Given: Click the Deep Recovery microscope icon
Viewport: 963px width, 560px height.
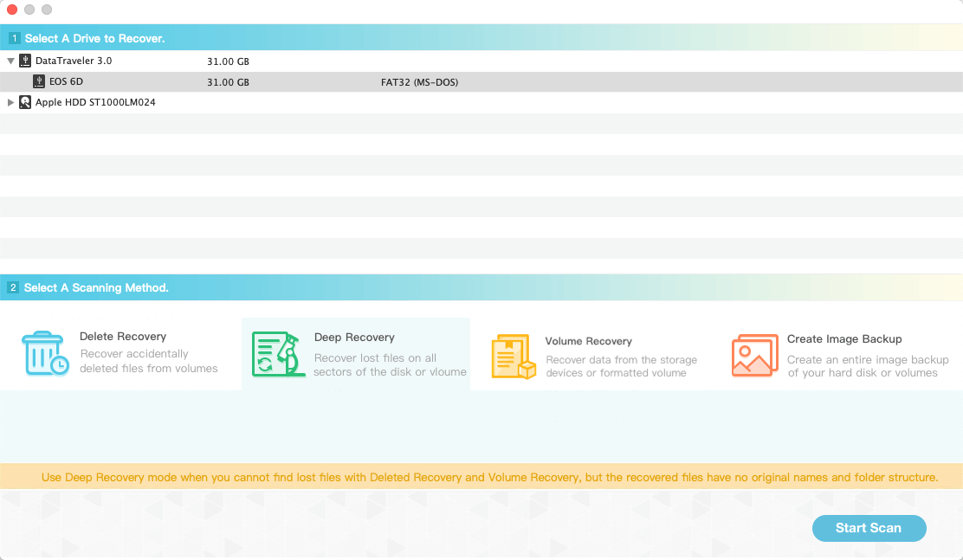Looking at the screenshot, I should tap(278, 354).
